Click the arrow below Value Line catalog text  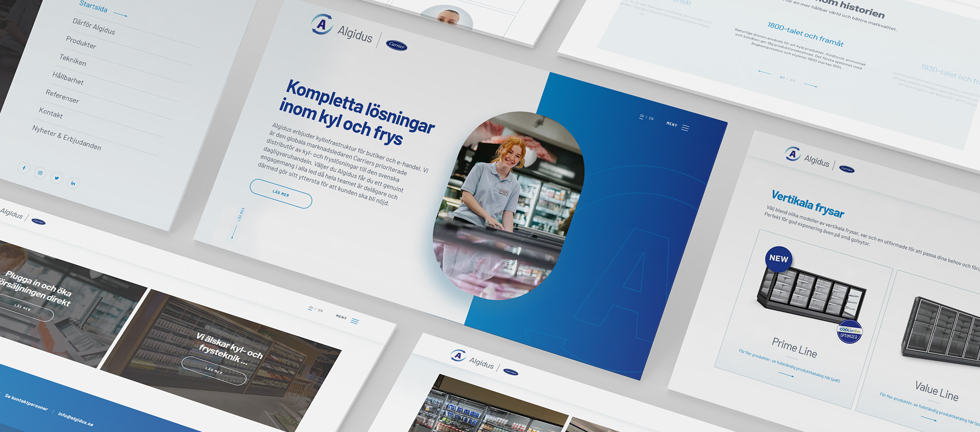(x=929, y=419)
